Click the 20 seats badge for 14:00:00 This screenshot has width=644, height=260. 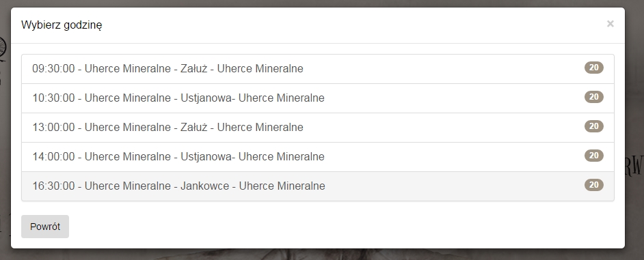tap(594, 156)
